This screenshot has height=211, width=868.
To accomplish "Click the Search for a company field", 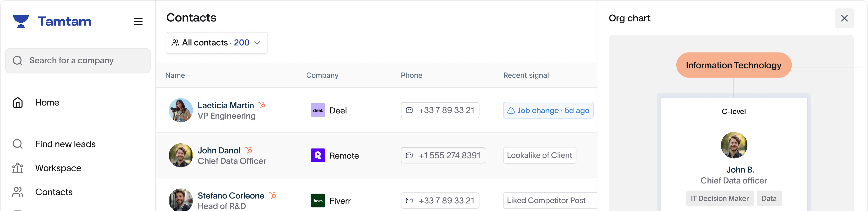I will pyautogui.click(x=78, y=60).
